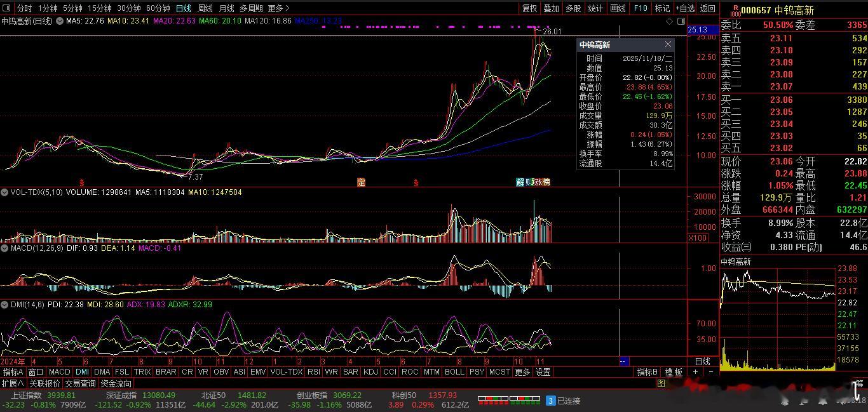Open the 关联报价 tab
Image resolution: width=868 pixels, height=412 pixels.
click(x=44, y=383)
